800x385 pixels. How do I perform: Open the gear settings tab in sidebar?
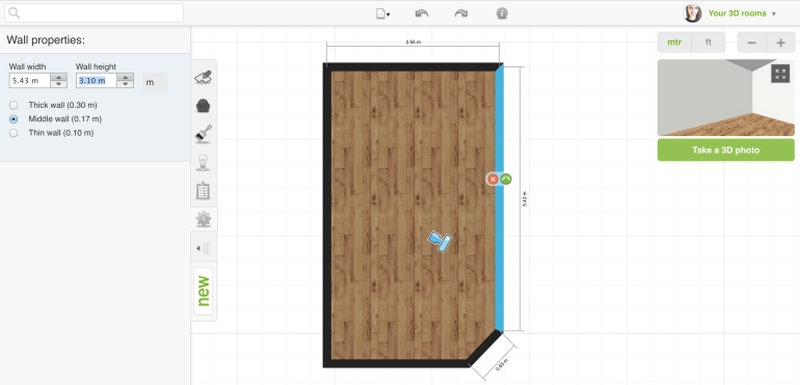tap(204, 219)
